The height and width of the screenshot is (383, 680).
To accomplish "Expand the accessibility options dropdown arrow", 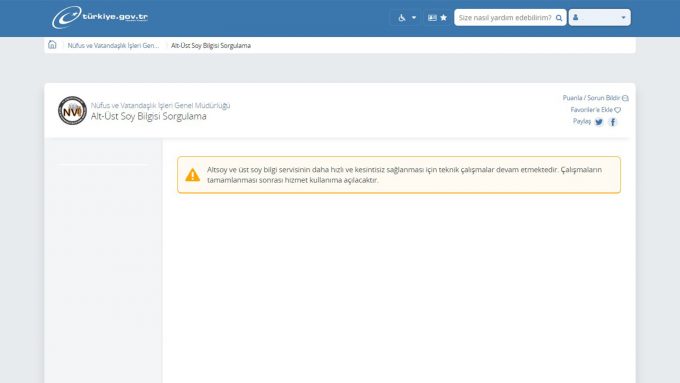I will (x=414, y=18).
